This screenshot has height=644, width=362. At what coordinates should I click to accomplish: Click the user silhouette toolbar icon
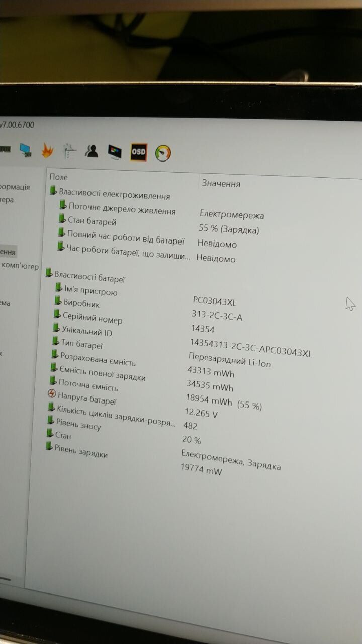pos(92,151)
